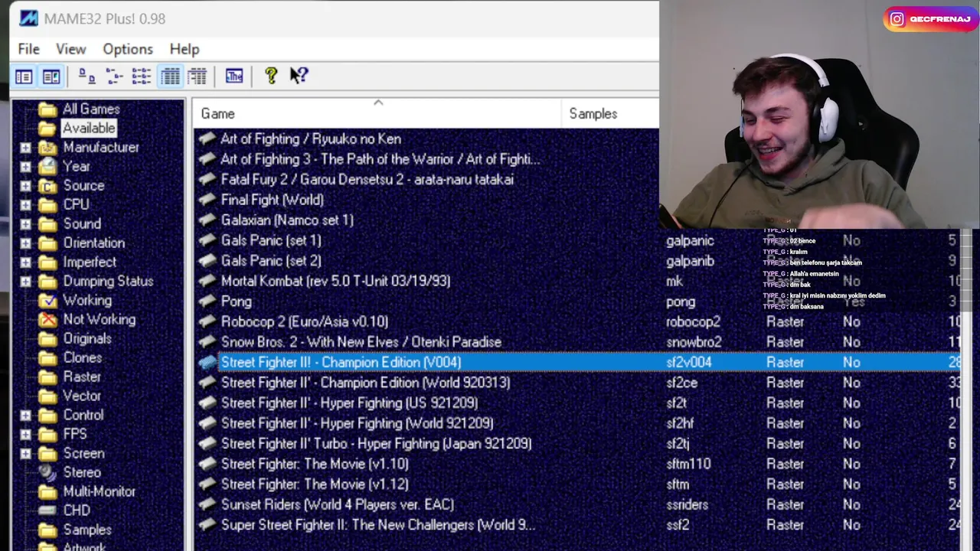This screenshot has height=551, width=980.
Task: Toggle the screenshot pane toolbar icon
Action: 51,76
